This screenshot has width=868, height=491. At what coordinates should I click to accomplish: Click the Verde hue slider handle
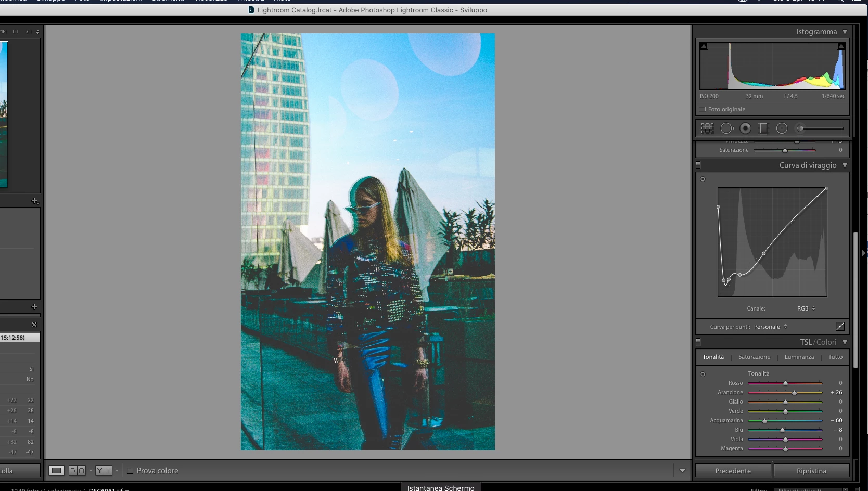[x=785, y=411]
